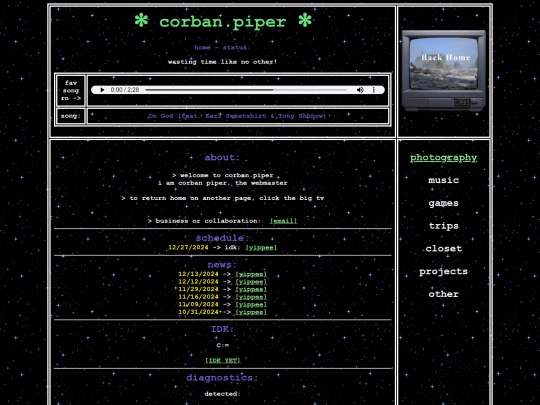This screenshot has height=405, width=540.
Task: Click the On God song title
Action: [237, 116]
